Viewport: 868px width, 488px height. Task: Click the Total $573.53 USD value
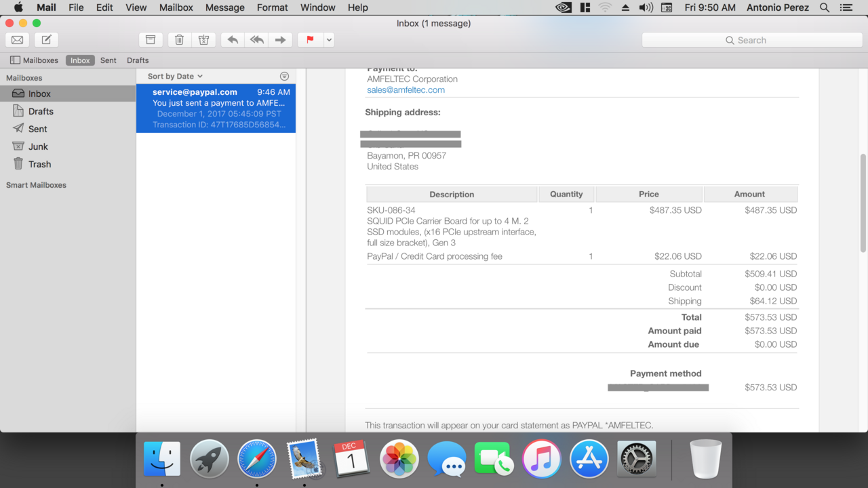tap(770, 317)
